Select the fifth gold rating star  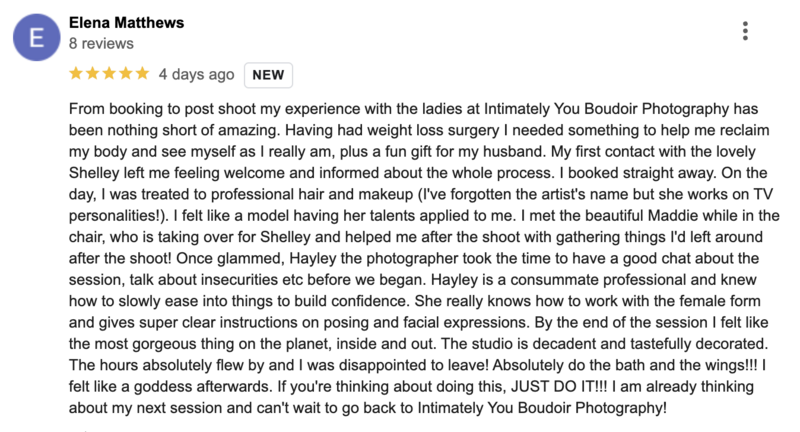tap(142, 73)
